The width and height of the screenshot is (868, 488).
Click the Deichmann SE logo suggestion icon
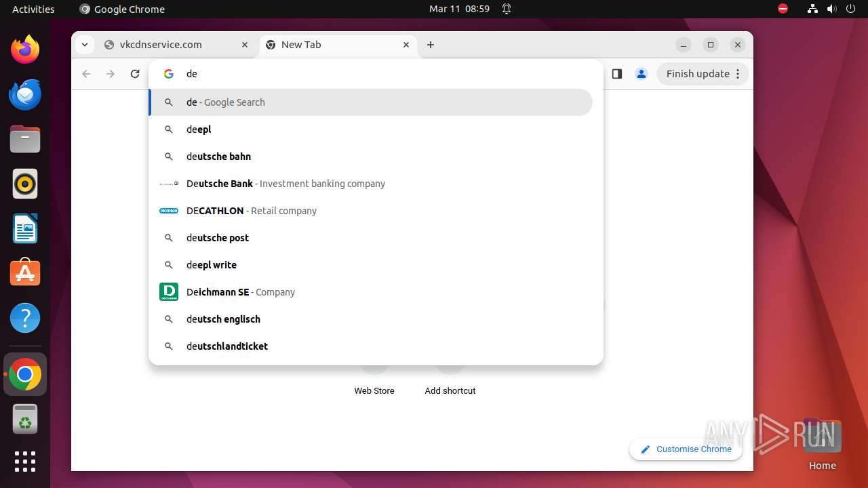(x=169, y=292)
